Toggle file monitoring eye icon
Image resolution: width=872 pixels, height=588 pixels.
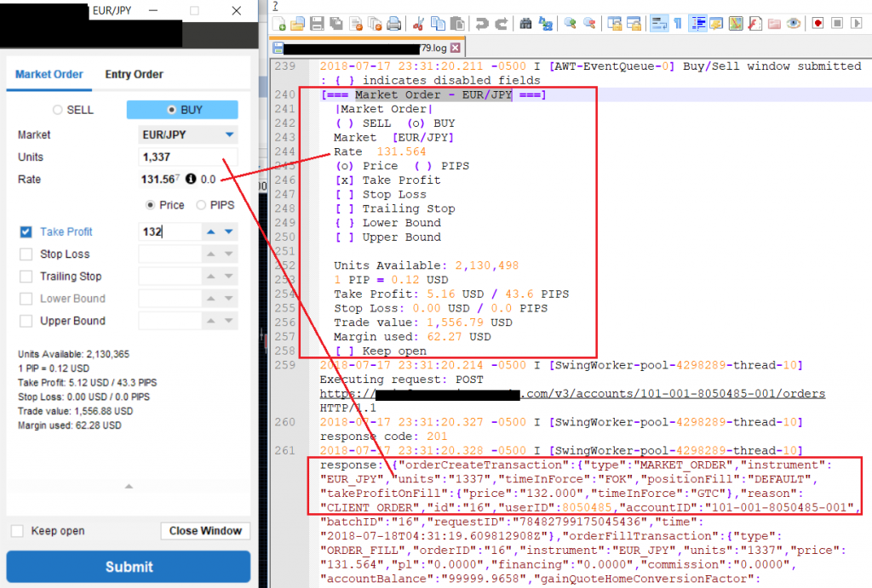click(794, 23)
